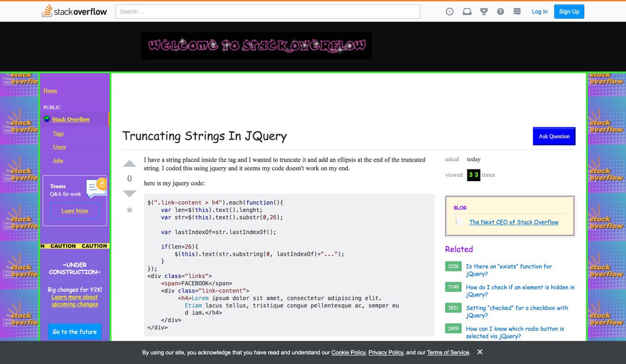Viewport: 626px width, 364px height.
Task: Open the recent activity clock icon
Action: click(x=450, y=12)
